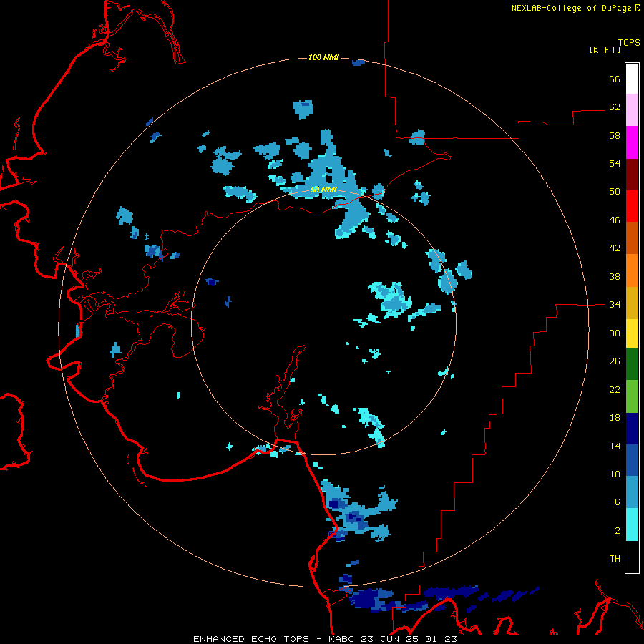644x644 pixels.
Task: Pick the cyan legend swatch
Action: coord(632,525)
